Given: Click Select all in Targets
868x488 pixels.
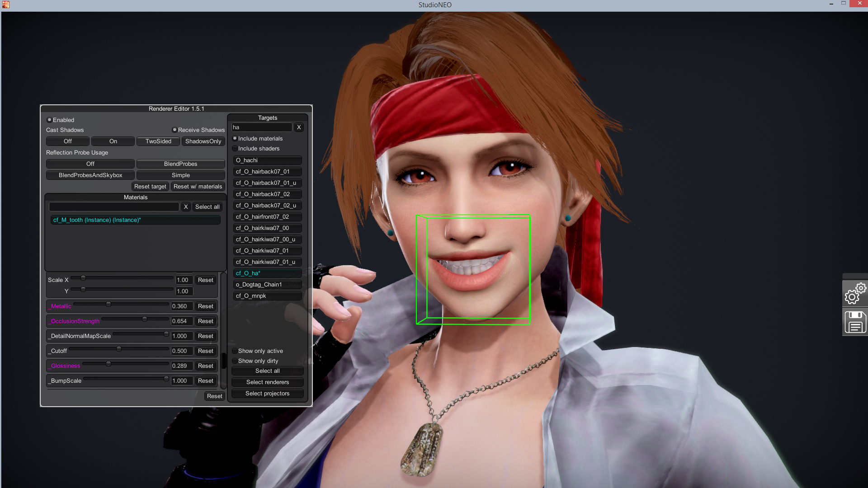Looking at the screenshot, I should click(x=268, y=371).
